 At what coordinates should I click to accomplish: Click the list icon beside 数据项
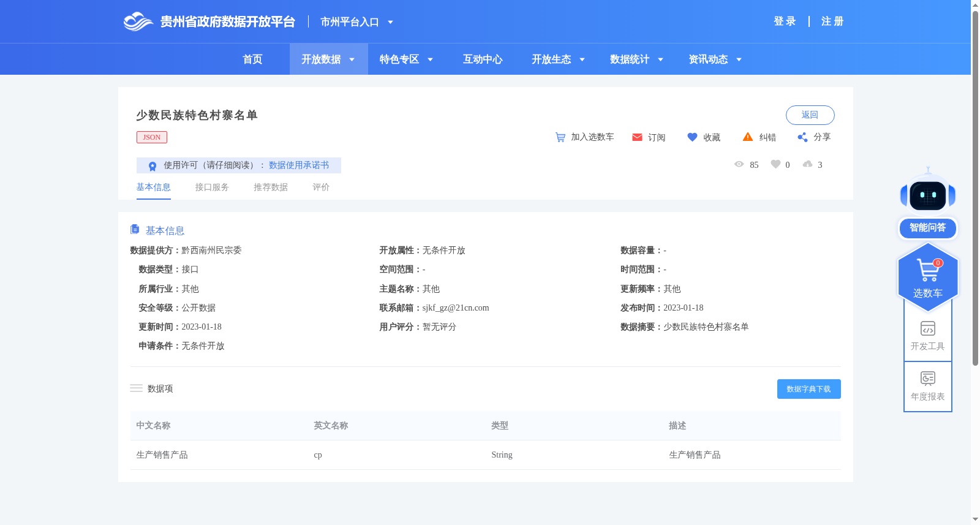(136, 388)
